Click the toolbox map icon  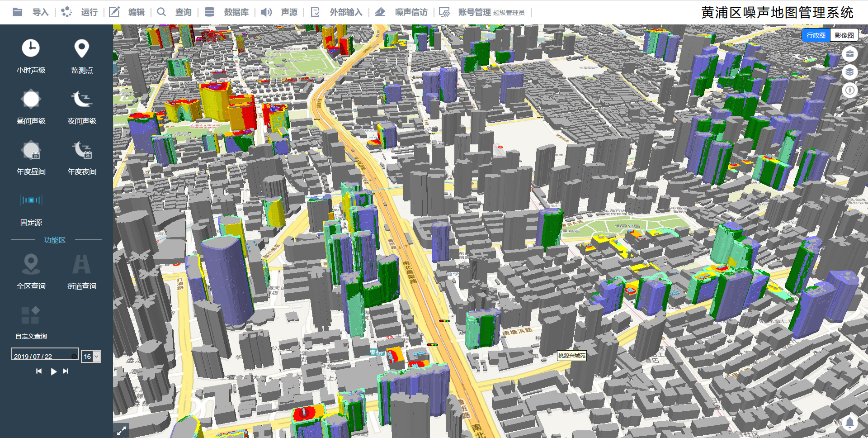[850, 54]
